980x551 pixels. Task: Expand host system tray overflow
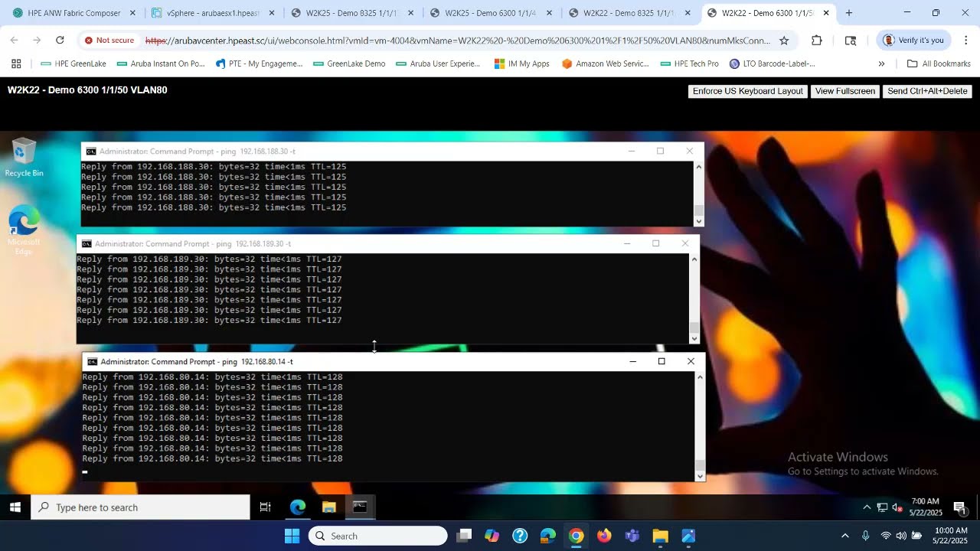(x=845, y=536)
